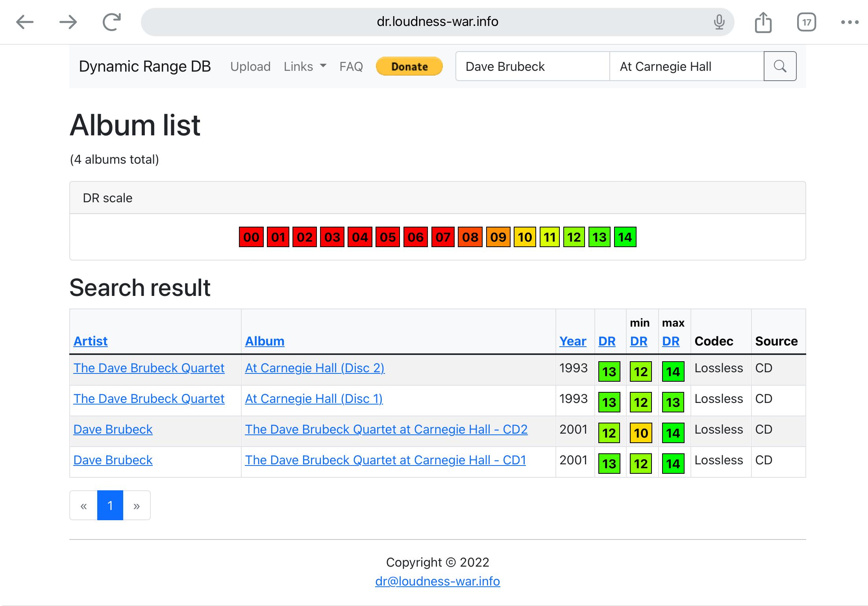Click max DR 13 badge in Disc 1 row
The height and width of the screenshot is (606, 868).
(673, 402)
